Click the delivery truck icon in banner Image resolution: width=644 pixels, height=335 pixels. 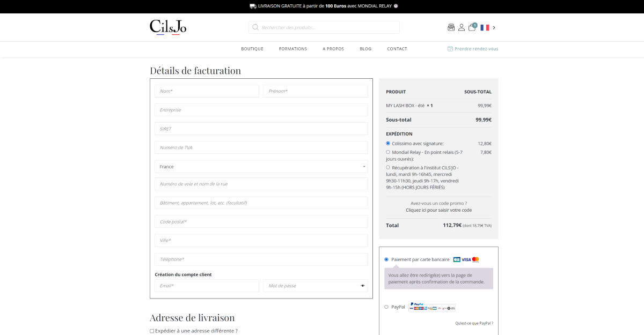253,6
